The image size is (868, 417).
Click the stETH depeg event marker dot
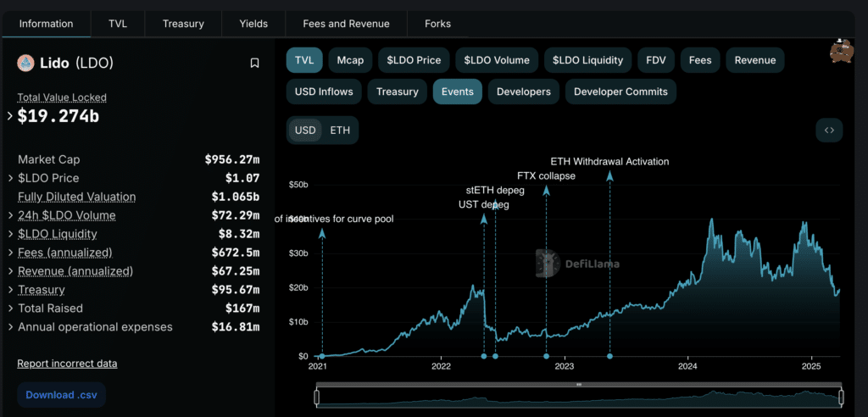point(495,357)
